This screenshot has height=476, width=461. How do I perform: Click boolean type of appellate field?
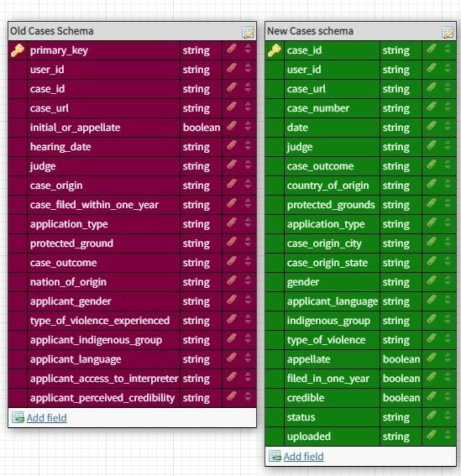tap(401, 359)
